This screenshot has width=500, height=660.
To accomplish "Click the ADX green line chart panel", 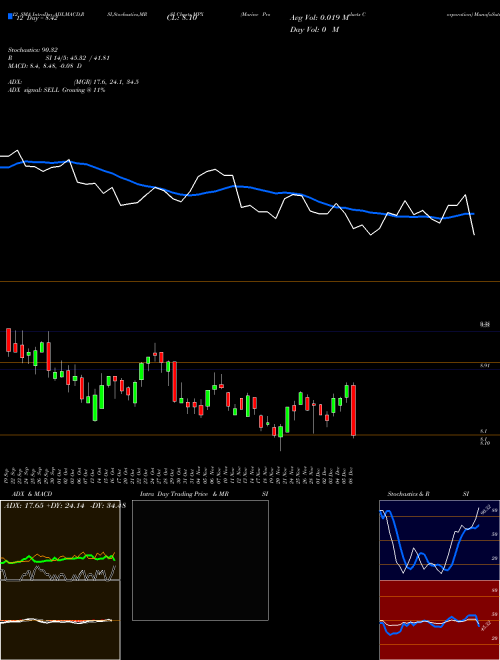I will tap(60, 541).
